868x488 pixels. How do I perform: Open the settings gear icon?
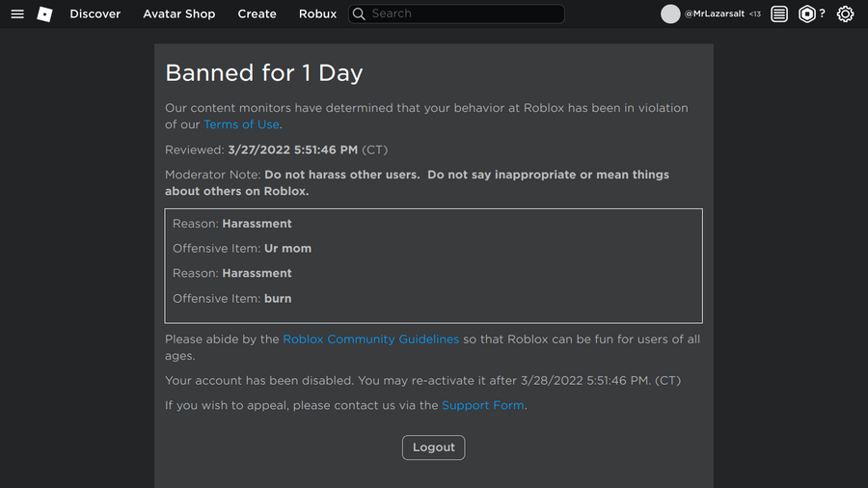[x=846, y=14]
